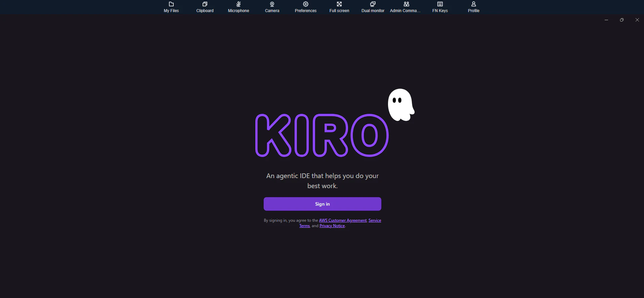644x298 pixels.
Task: Enable Dual monitor mode
Action: tap(373, 7)
